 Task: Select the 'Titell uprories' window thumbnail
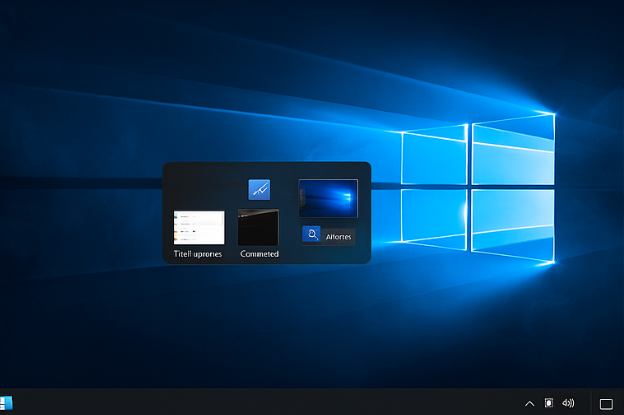(x=199, y=228)
